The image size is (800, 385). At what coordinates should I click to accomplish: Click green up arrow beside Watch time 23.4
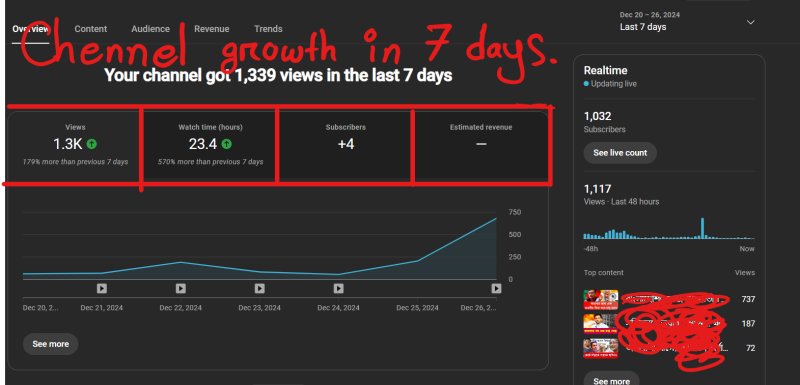click(x=227, y=144)
